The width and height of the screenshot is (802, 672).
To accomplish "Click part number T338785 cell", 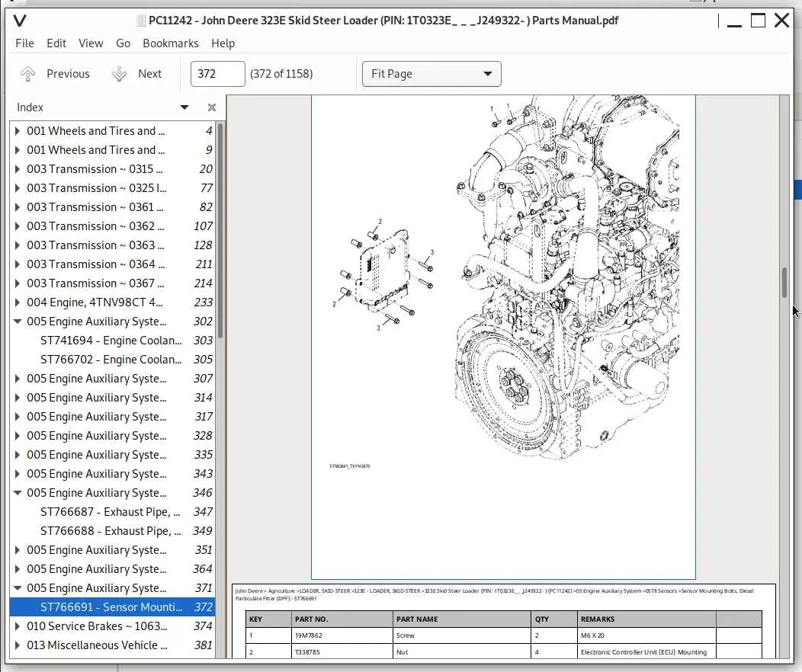I will [342, 651].
